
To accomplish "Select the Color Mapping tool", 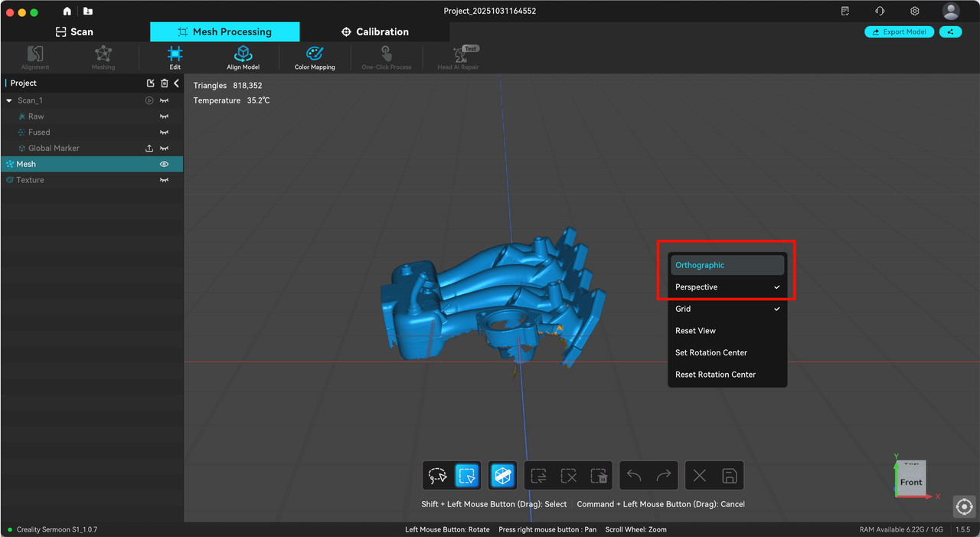I will 314,57.
